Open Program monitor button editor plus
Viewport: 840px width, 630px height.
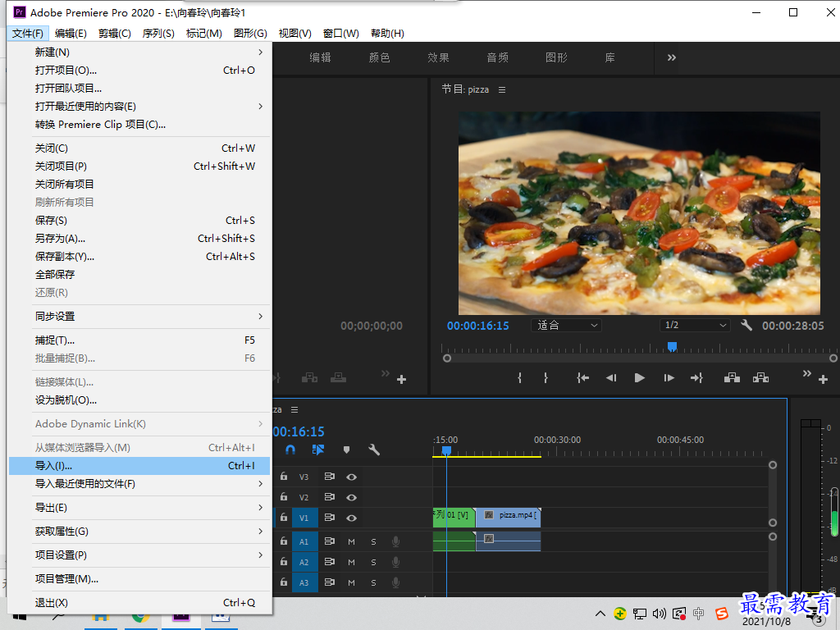pos(824,380)
